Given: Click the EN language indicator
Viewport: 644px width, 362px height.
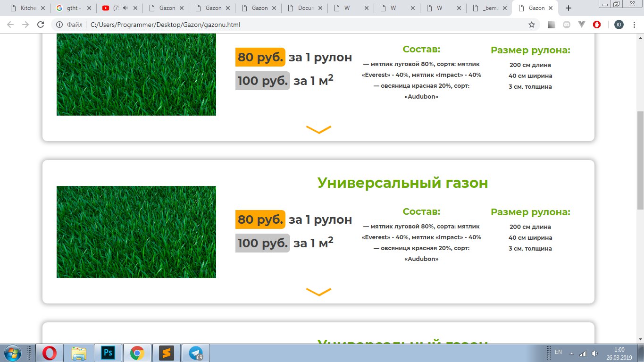Looking at the screenshot, I should coord(558,352).
